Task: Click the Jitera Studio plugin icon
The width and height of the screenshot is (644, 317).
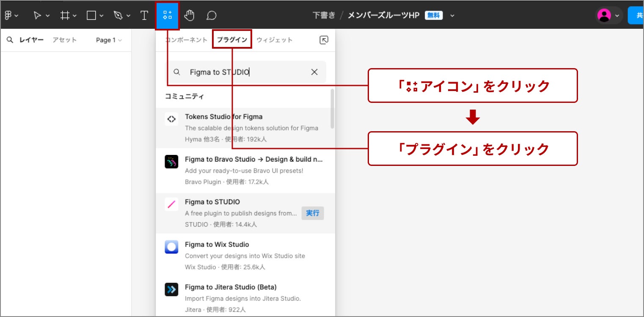Action: coord(171,289)
